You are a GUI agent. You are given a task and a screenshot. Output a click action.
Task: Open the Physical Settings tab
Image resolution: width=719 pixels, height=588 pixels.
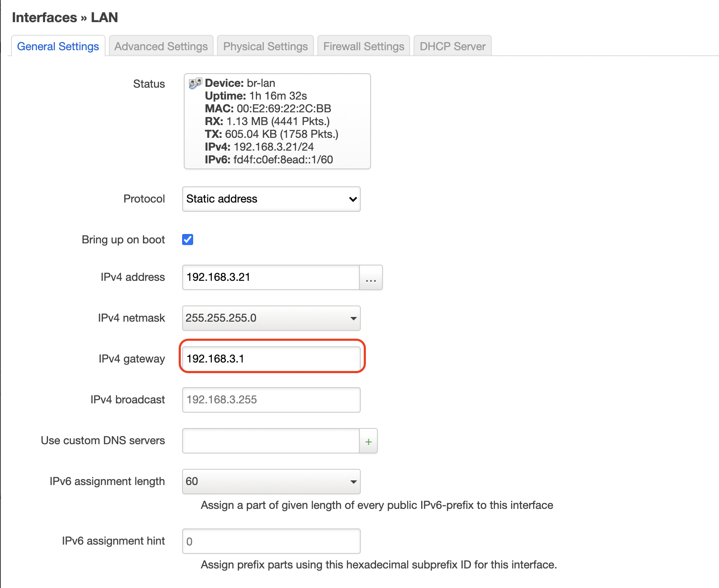click(x=265, y=46)
